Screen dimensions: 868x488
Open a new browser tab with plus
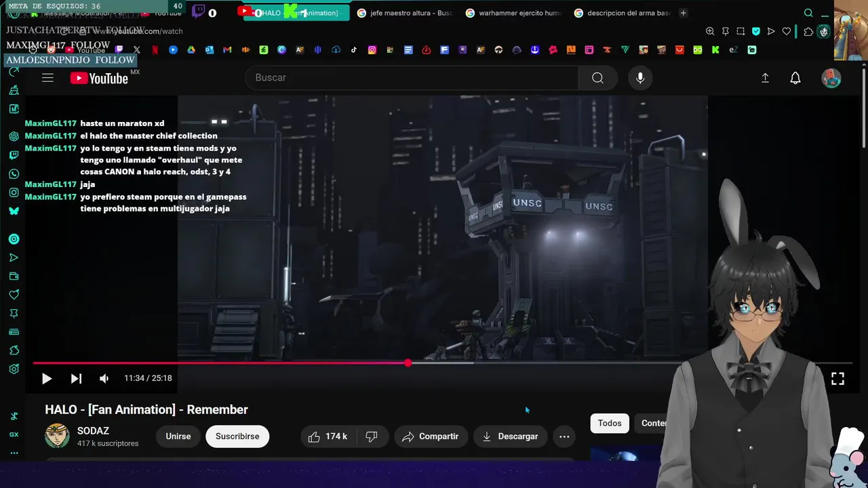point(683,13)
